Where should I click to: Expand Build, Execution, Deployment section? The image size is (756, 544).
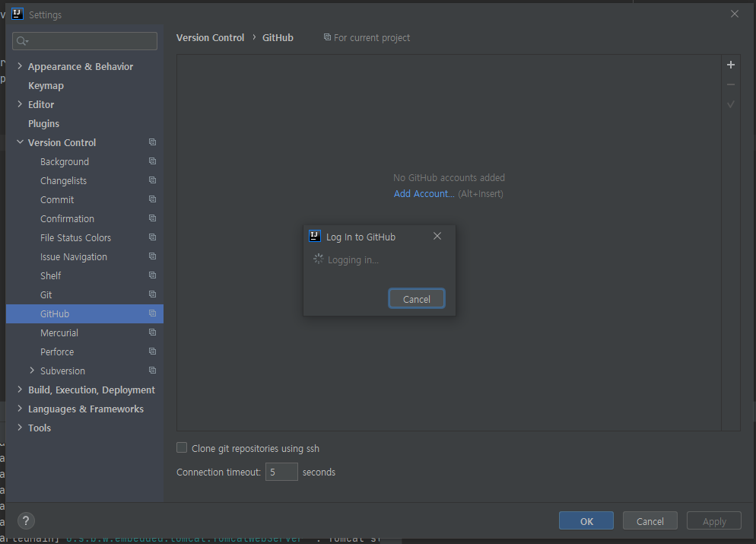(20, 390)
